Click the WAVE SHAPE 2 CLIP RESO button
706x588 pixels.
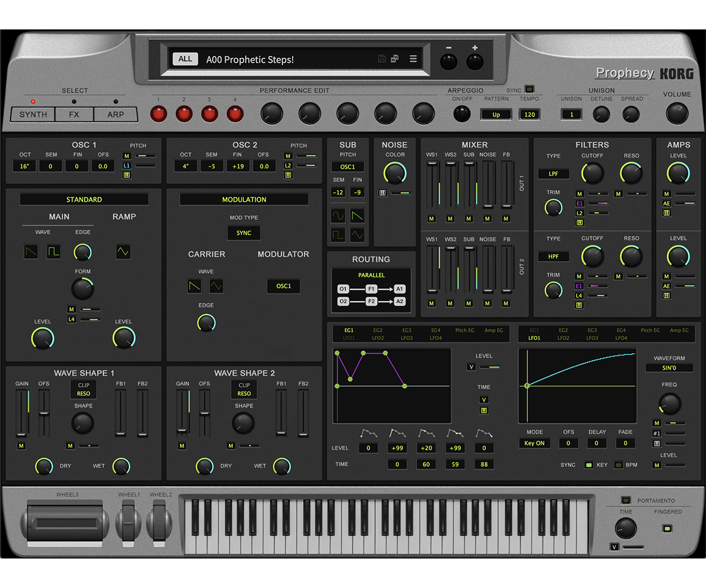244,389
